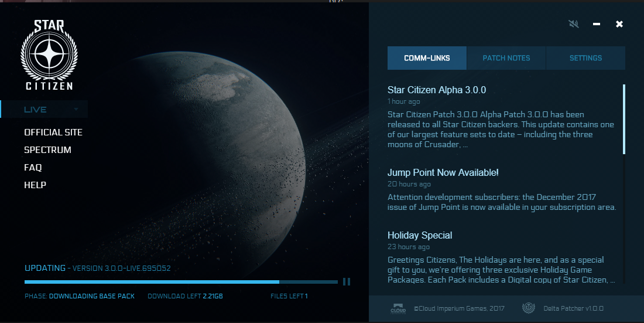The width and height of the screenshot is (644, 323).
Task: Click the update download progress bar
Action: pos(181,282)
